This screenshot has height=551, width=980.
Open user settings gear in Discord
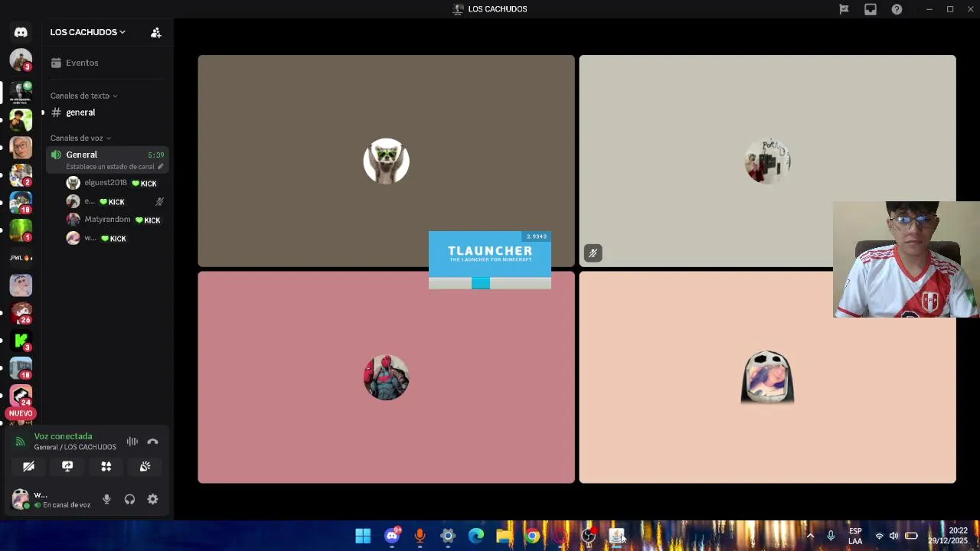click(153, 499)
